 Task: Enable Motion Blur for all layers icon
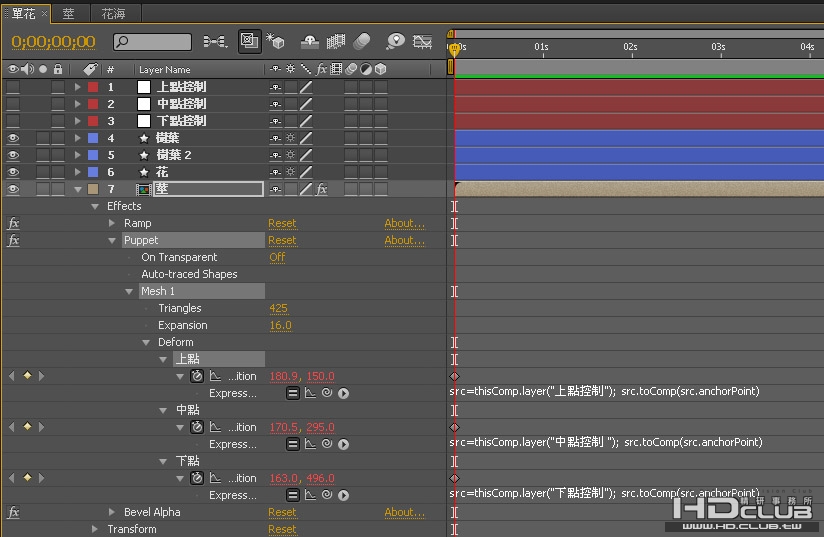(362, 41)
